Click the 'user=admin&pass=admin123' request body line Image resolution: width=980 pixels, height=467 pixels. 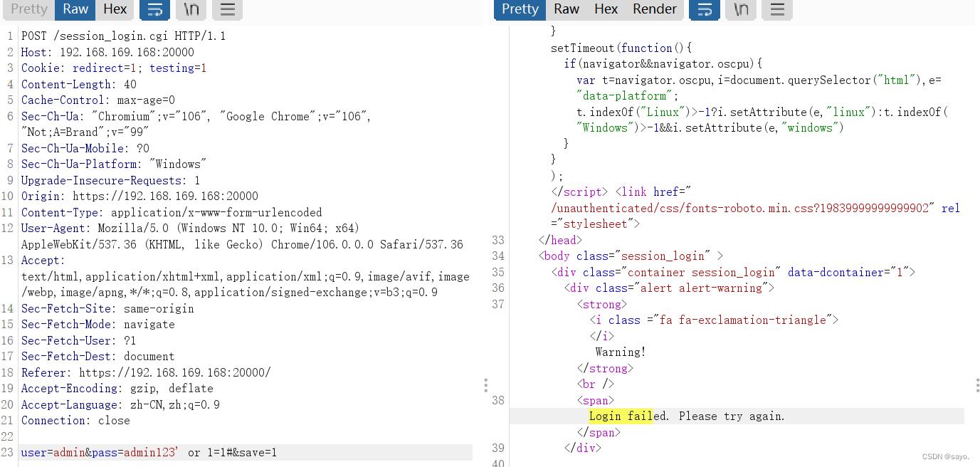149,453
